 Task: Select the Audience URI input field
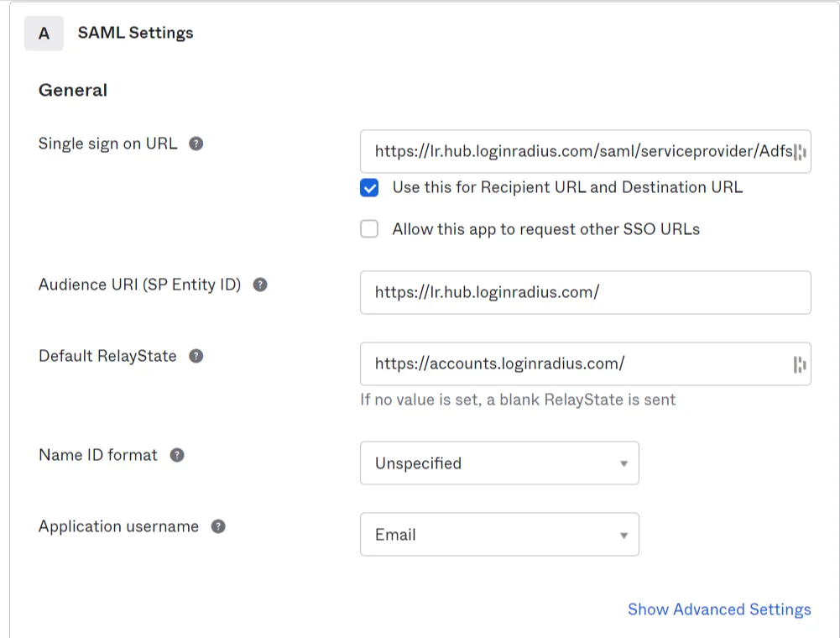tap(585, 292)
